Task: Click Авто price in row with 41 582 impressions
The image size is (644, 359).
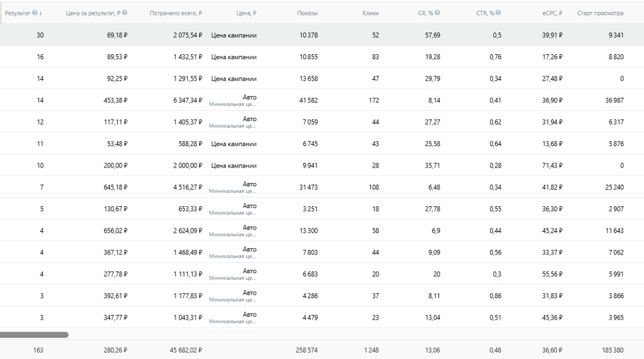Action: [249, 97]
